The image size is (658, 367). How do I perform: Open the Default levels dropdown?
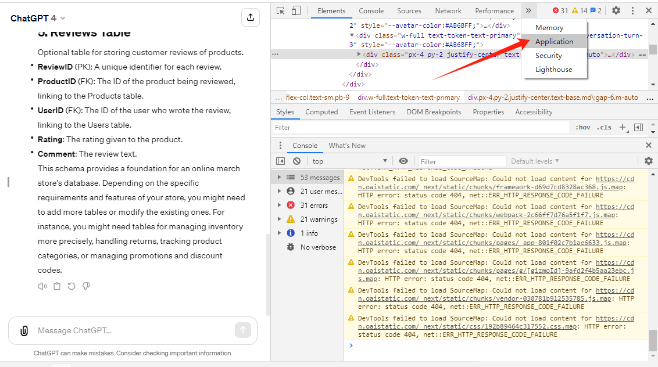click(535, 161)
